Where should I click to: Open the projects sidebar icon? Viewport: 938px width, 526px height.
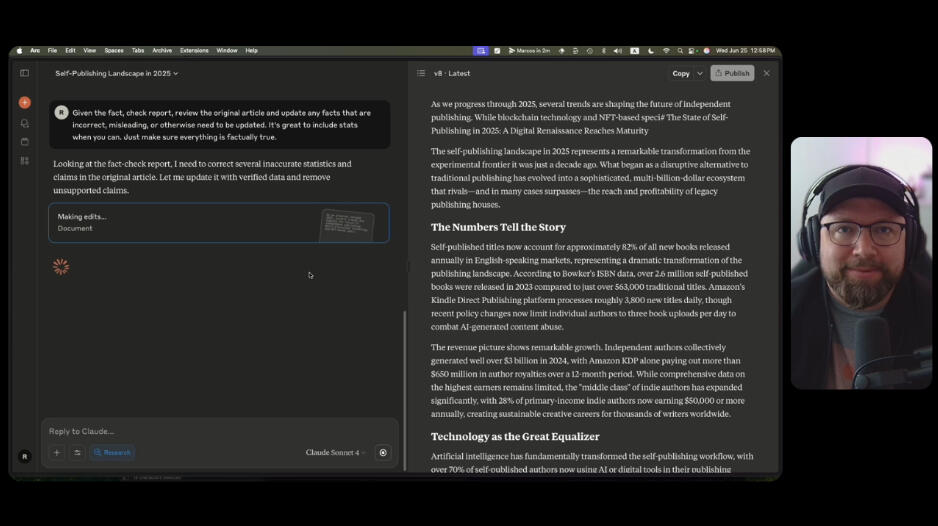point(25,142)
